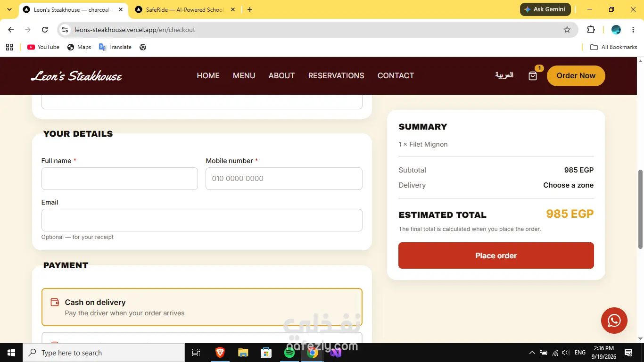Open the Brave browser taskbar icon
Screen dimensions: 644x362
click(220, 353)
